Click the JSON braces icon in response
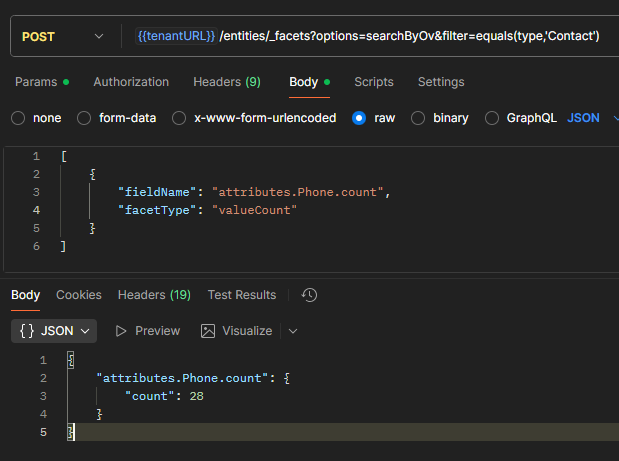 [28, 331]
